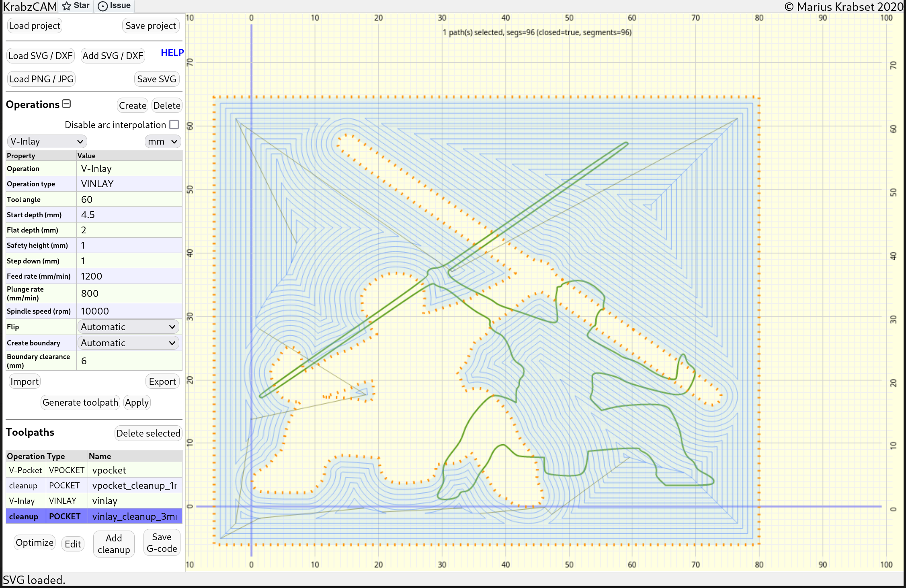Click the toolpaths Operation column header

click(x=26, y=456)
